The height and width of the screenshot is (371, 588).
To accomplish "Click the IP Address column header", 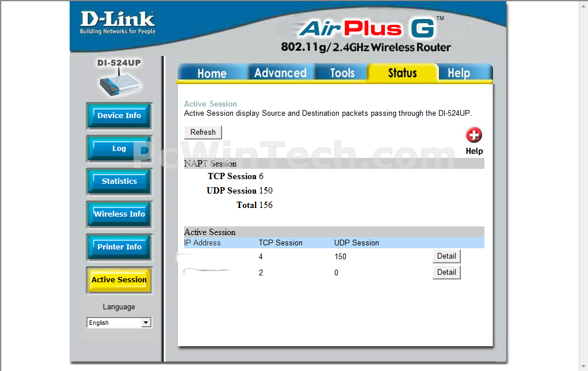I will [x=202, y=243].
